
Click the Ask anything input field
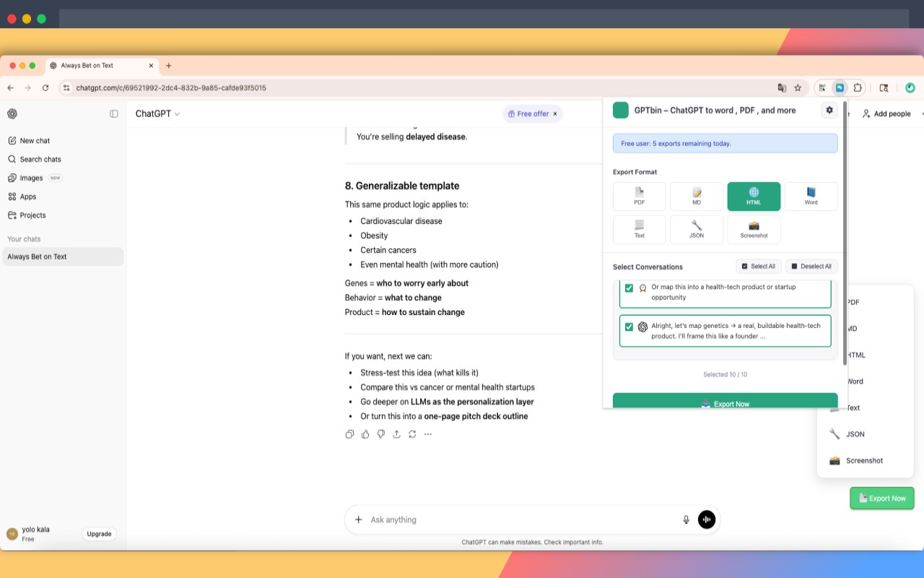pyautogui.click(x=505, y=519)
